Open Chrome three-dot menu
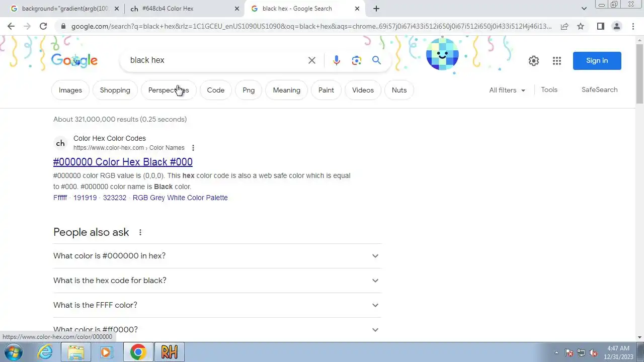The width and height of the screenshot is (644, 362). click(x=632, y=26)
